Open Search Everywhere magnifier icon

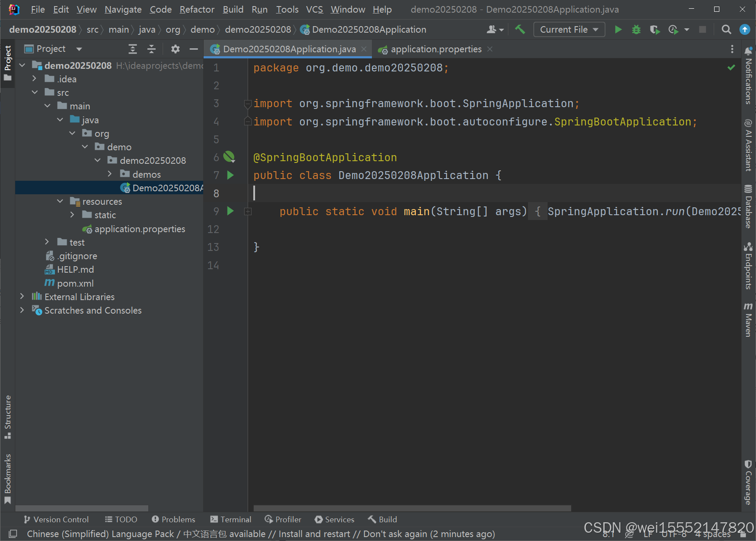click(726, 29)
